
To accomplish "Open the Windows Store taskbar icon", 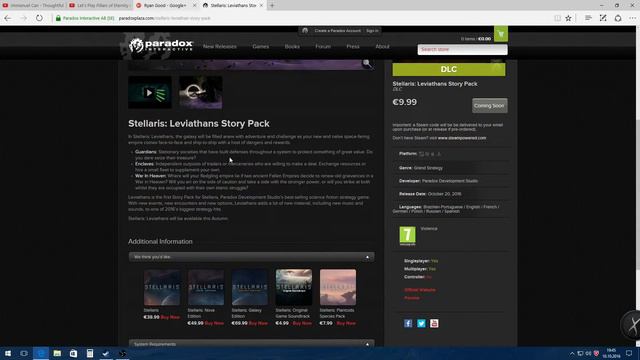I will 73,353.
